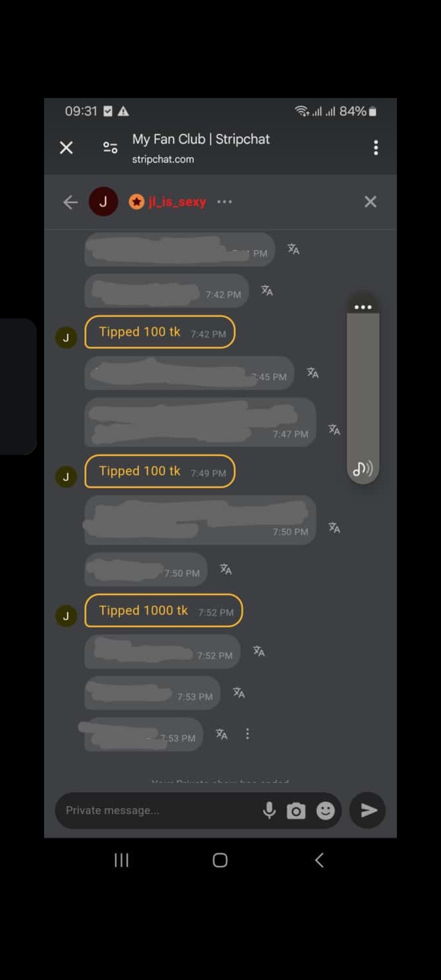This screenshot has width=441, height=980.
Task: Open options dots next to jl_is_sexy
Action: point(225,202)
